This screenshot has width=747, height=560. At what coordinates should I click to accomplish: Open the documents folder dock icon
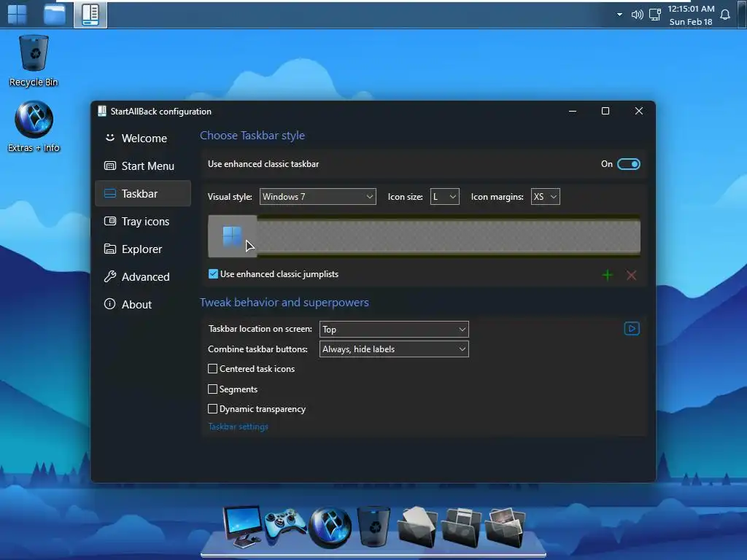417,526
